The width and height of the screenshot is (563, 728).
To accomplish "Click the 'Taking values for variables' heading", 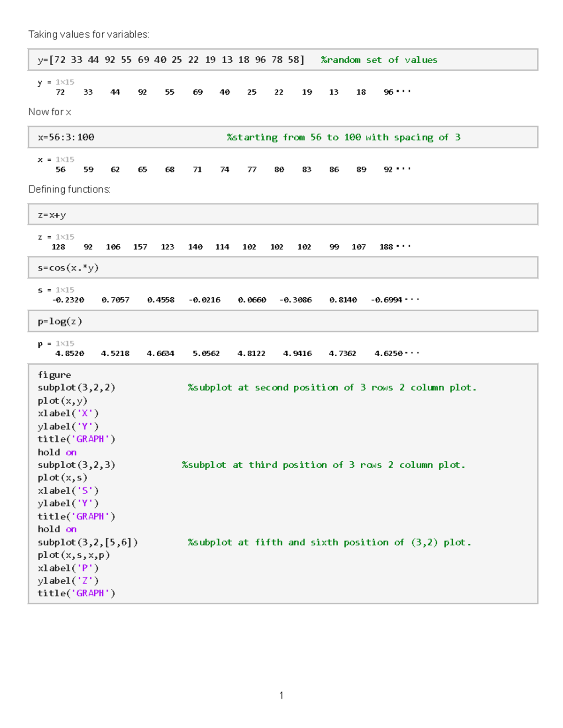I will [89, 34].
